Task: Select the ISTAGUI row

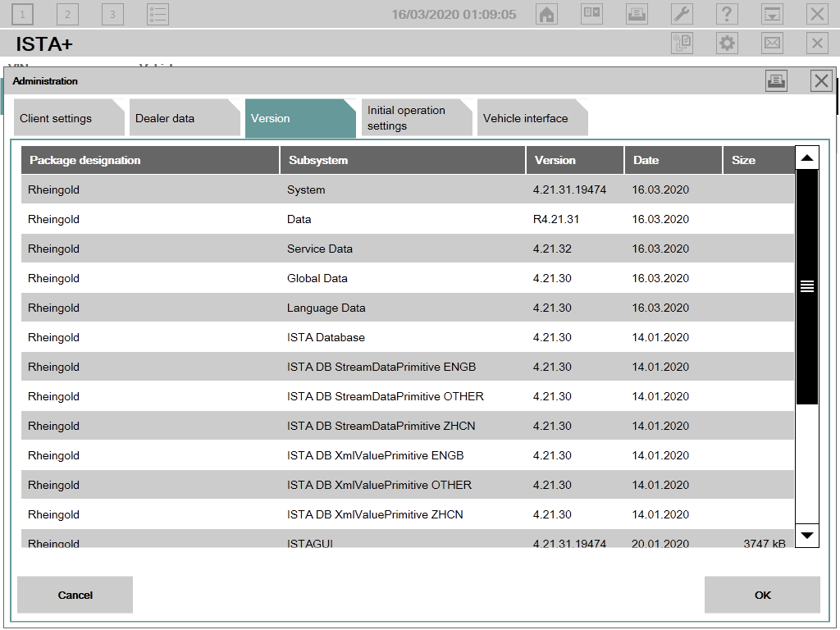Action: coord(407,539)
